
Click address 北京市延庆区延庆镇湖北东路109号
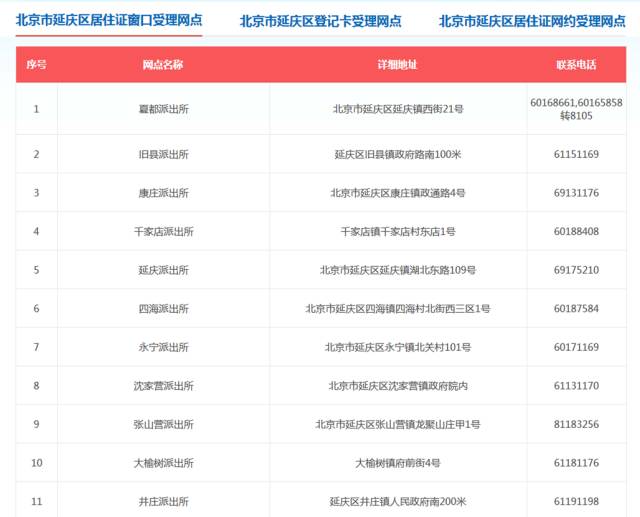(x=398, y=270)
